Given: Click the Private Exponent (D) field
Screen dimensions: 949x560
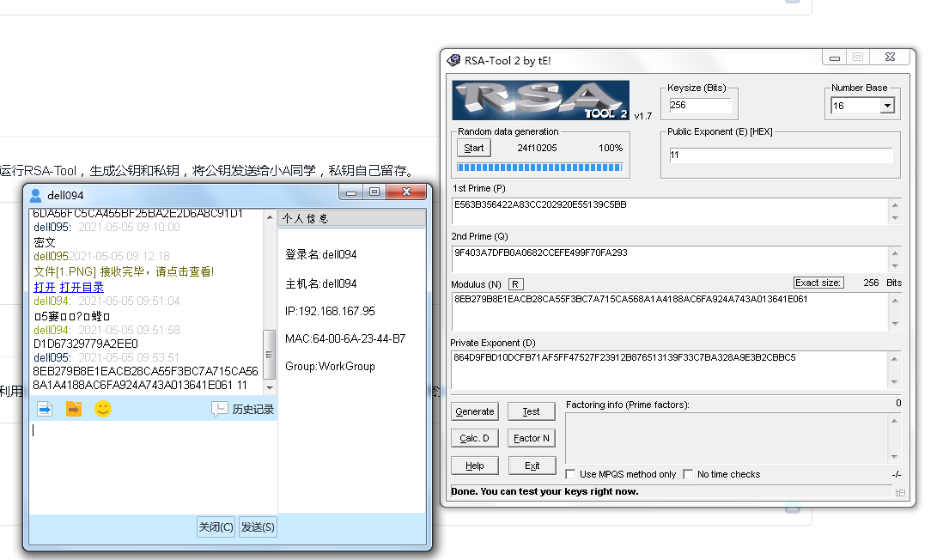Looking at the screenshot, I should (670, 370).
